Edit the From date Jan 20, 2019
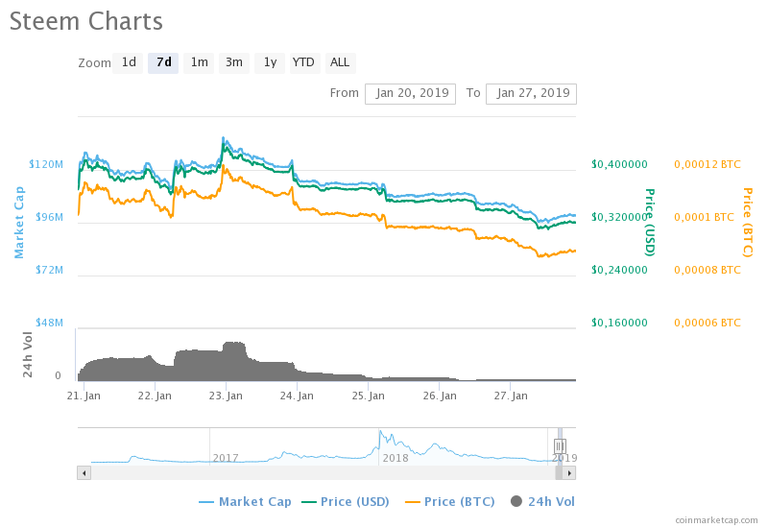Screen dimensions: 768x528 tap(410, 94)
